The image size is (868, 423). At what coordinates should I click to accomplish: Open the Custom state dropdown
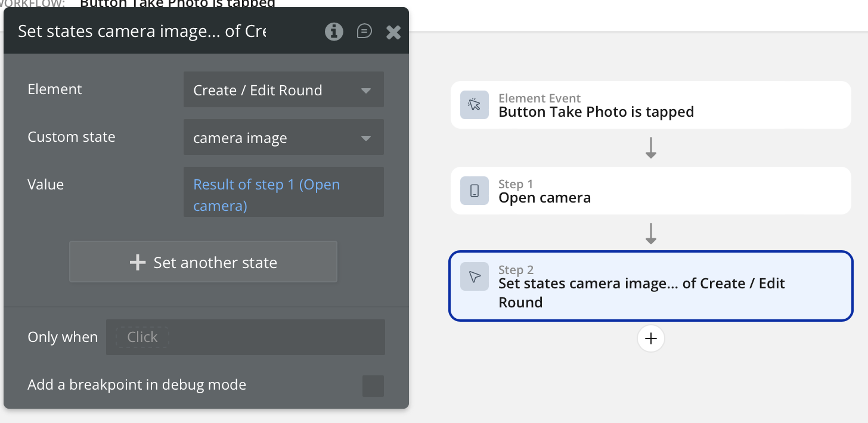[283, 138]
